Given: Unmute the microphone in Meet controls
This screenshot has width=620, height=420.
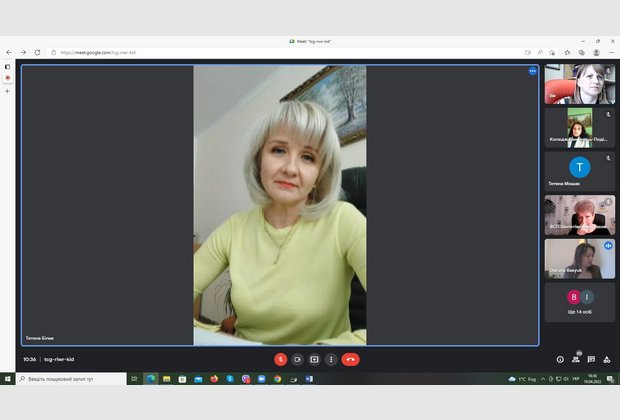Looking at the screenshot, I should pos(281,359).
